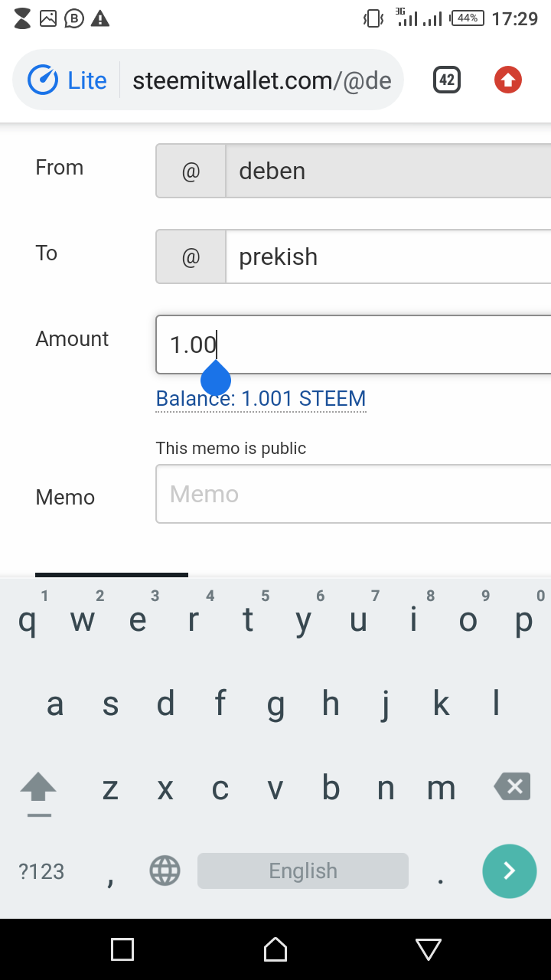Open the tab switcher showing 42 tabs
The height and width of the screenshot is (980, 551).
(x=447, y=80)
